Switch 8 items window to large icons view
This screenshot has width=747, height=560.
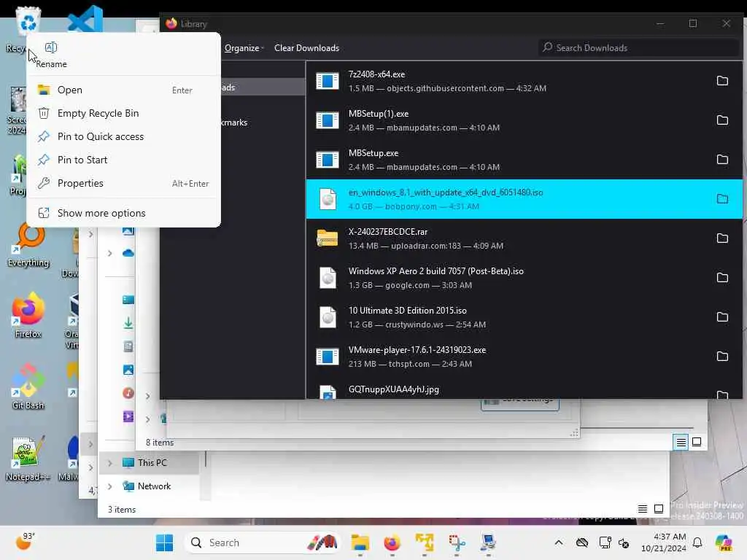point(697,443)
